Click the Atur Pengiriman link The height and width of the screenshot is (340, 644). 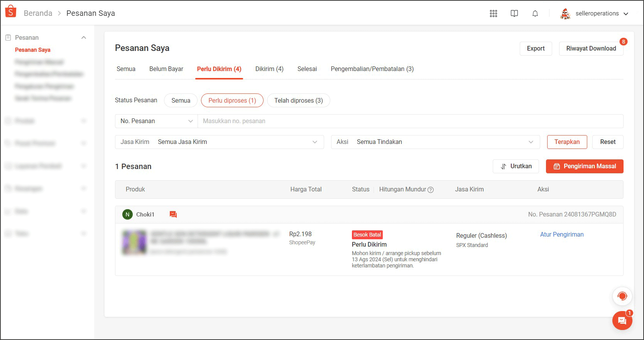click(562, 234)
